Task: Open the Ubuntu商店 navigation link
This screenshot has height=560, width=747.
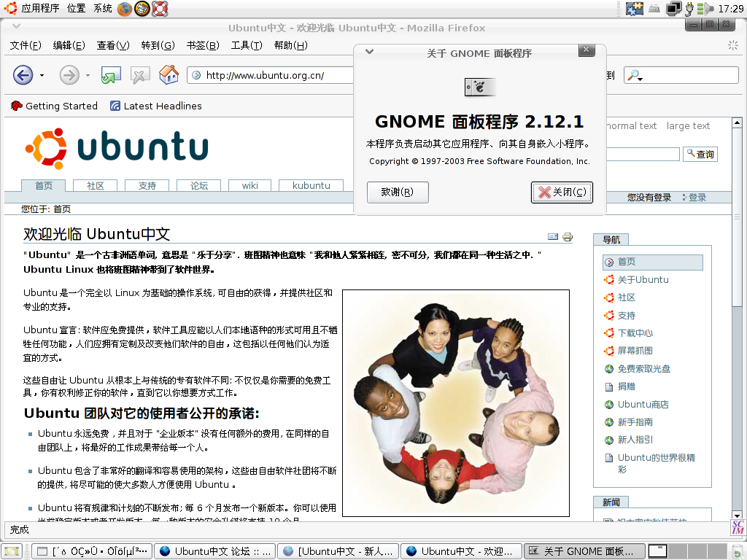Action: pyautogui.click(x=643, y=405)
